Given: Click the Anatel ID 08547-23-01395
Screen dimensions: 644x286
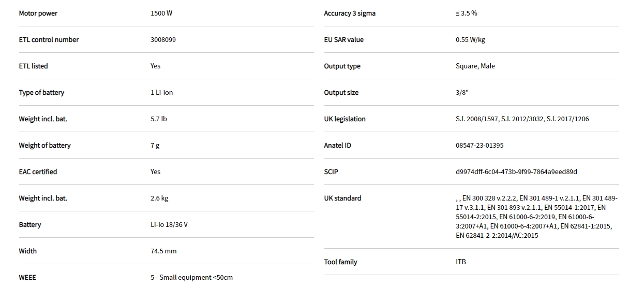Looking at the screenshot, I should coord(480,146).
